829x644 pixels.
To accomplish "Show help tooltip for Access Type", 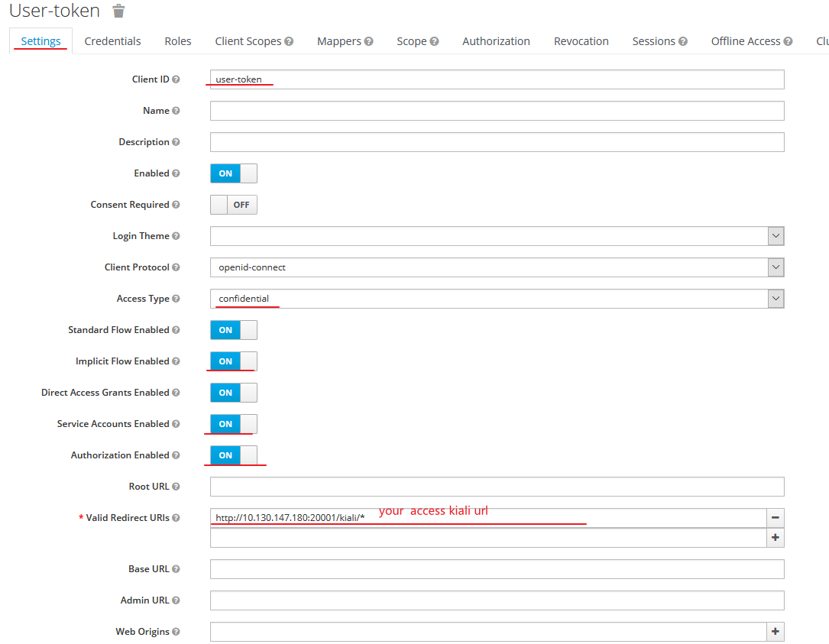I will (176, 299).
